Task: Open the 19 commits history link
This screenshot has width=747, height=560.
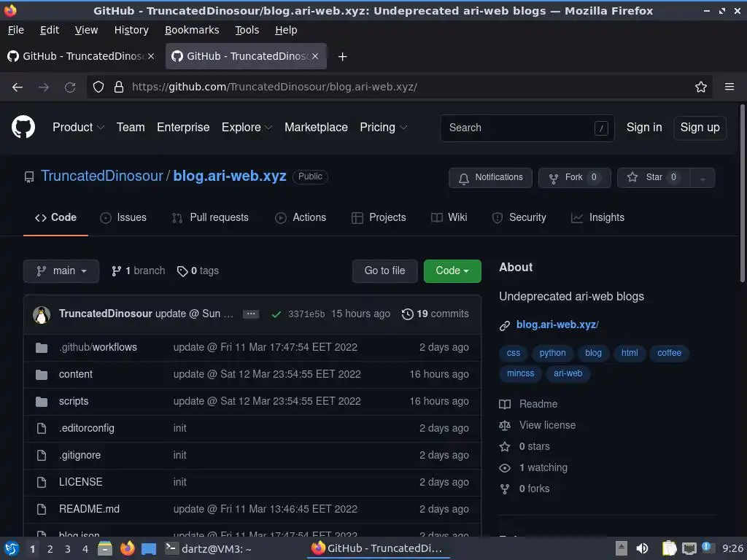Action: click(436, 314)
